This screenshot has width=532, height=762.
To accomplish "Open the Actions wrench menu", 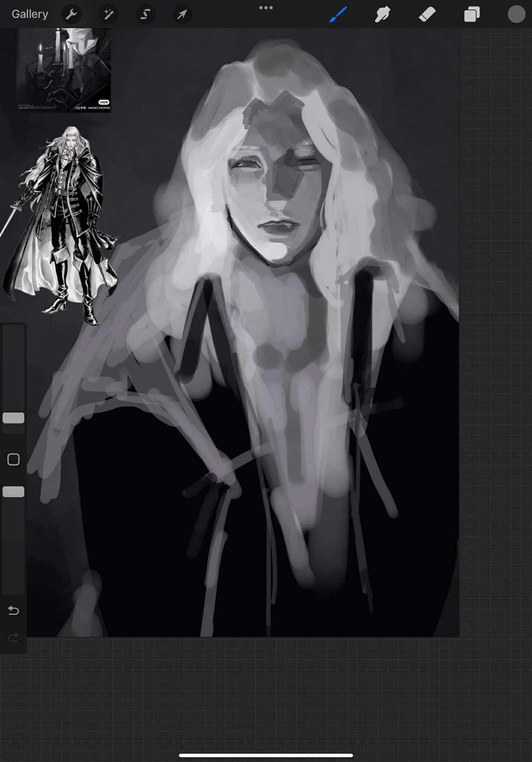I will (72, 14).
